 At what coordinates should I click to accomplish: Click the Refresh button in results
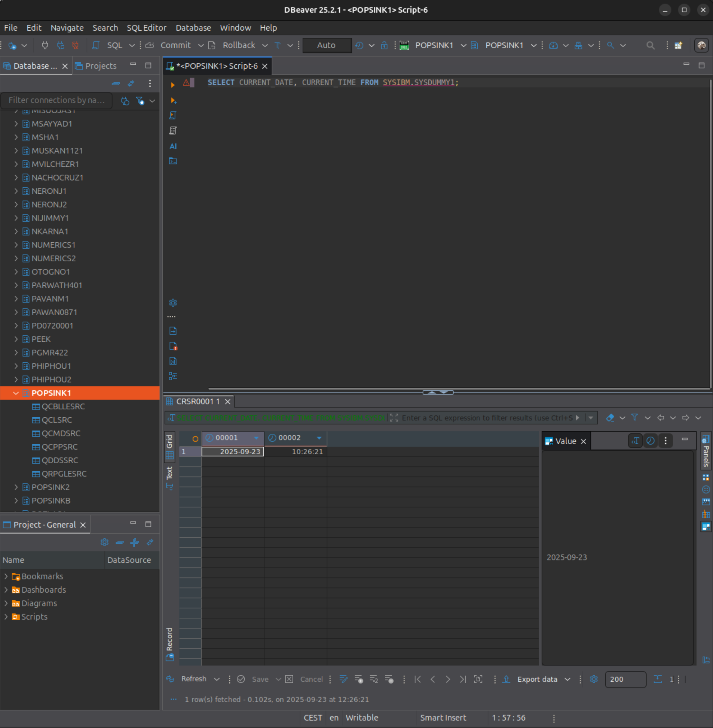(193, 679)
